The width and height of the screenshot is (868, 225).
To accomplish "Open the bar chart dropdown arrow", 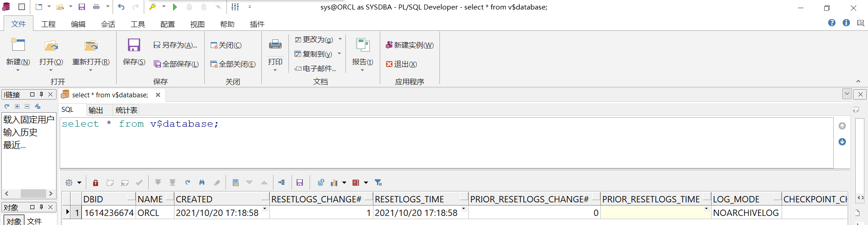I will click(x=344, y=182).
